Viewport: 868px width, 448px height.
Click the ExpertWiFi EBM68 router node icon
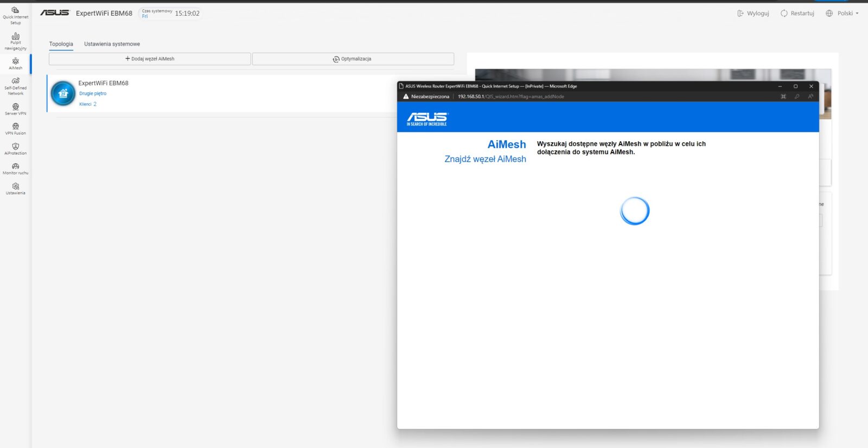tap(63, 93)
